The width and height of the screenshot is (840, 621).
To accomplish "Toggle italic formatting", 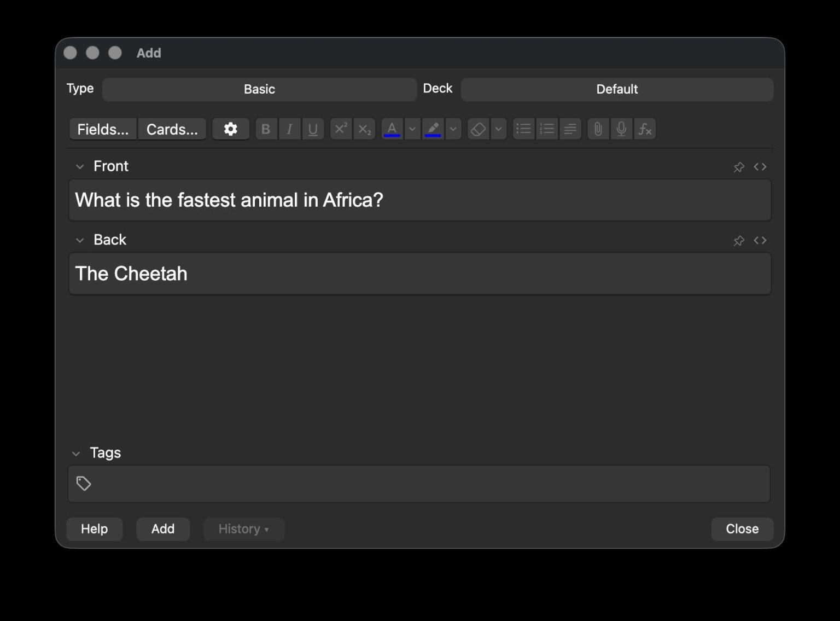I will coord(289,129).
